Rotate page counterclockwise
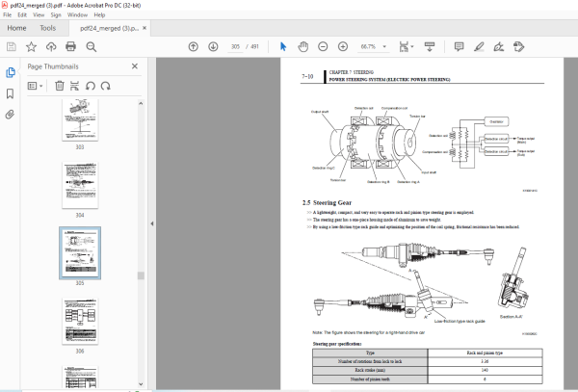578x392 pixels. [x=91, y=86]
